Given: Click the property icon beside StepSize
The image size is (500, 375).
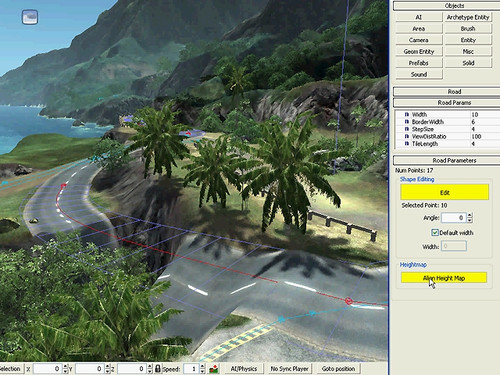Looking at the screenshot, I should pos(407,129).
